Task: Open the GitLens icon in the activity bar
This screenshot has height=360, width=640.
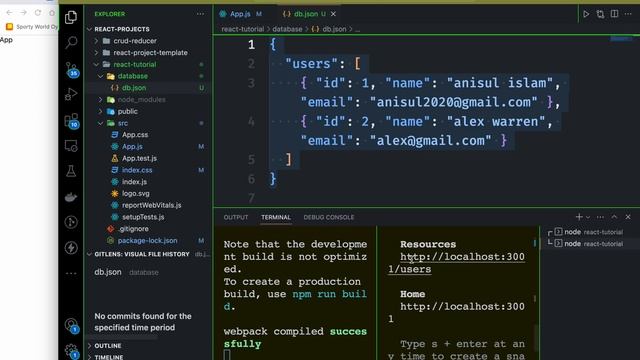Action: [71, 222]
